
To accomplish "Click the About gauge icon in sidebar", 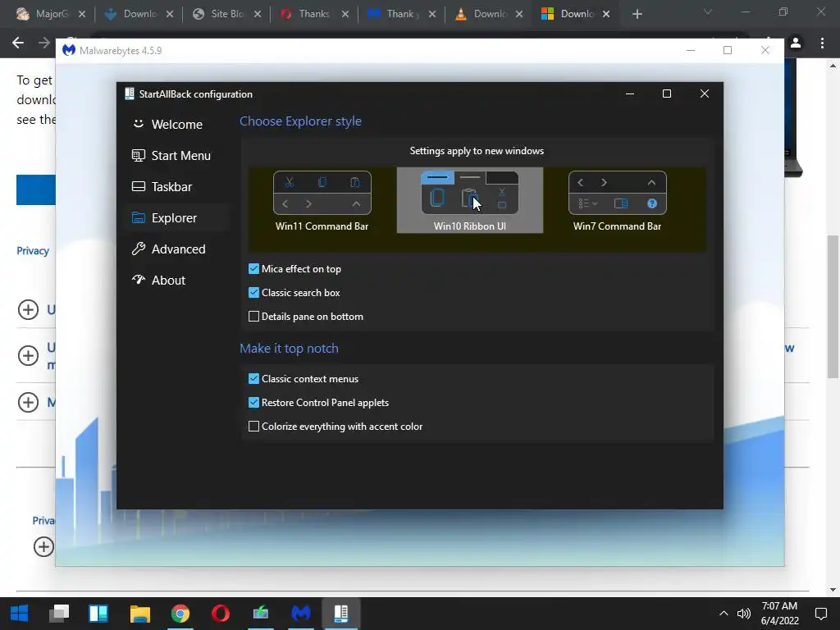I will click(x=138, y=280).
